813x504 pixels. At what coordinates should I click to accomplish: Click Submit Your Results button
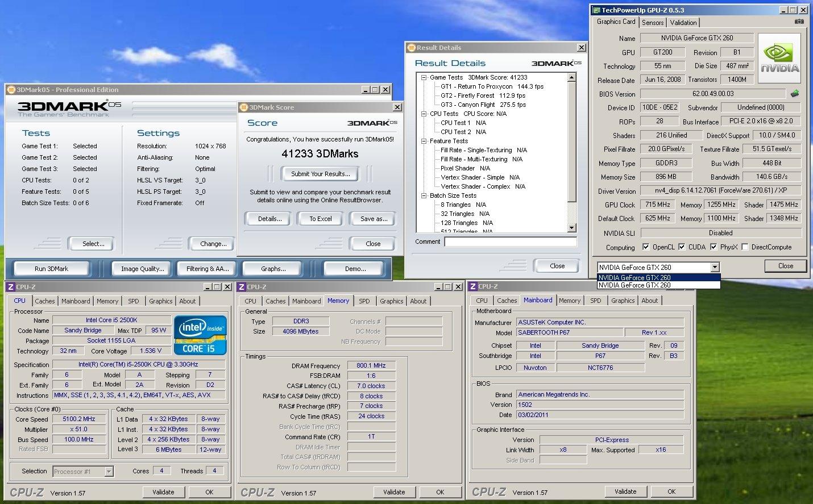point(321,174)
